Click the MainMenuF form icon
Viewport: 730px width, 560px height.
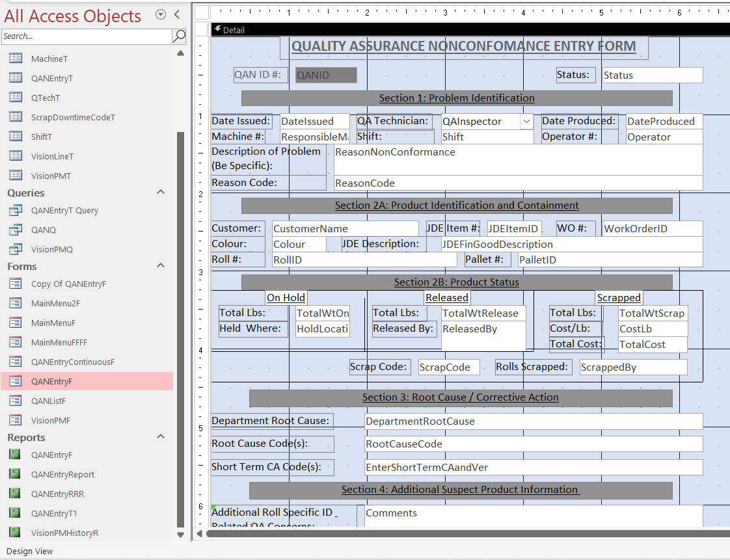(16, 323)
